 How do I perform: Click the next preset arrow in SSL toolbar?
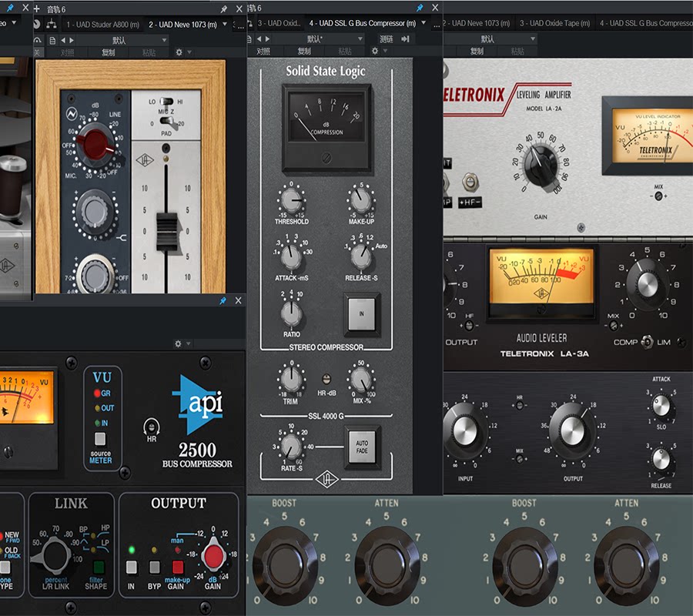click(x=267, y=39)
